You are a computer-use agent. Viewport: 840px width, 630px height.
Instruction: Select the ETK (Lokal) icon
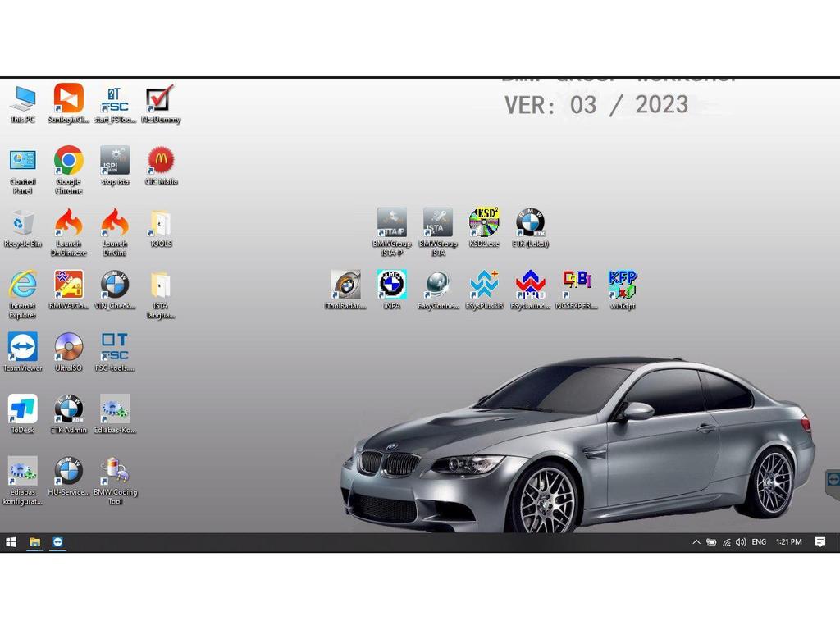530,223
